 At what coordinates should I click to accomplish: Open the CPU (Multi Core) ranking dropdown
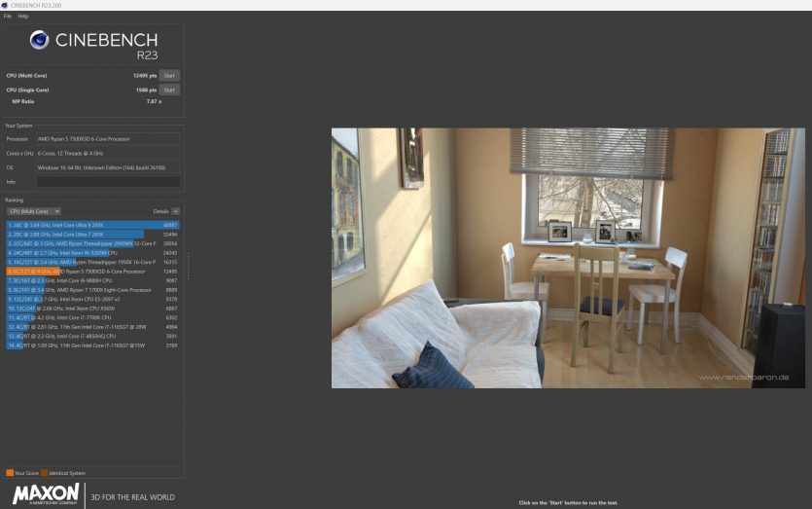(34, 211)
